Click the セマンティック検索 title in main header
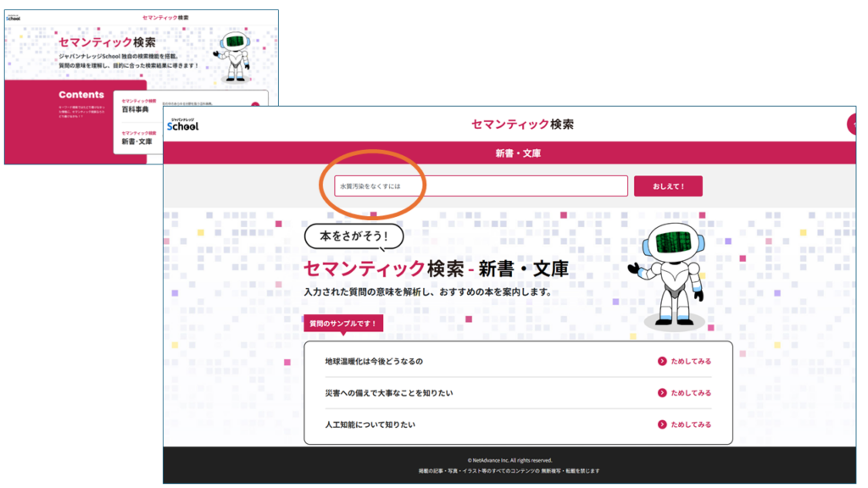The height and width of the screenshot is (488, 868). tap(522, 125)
